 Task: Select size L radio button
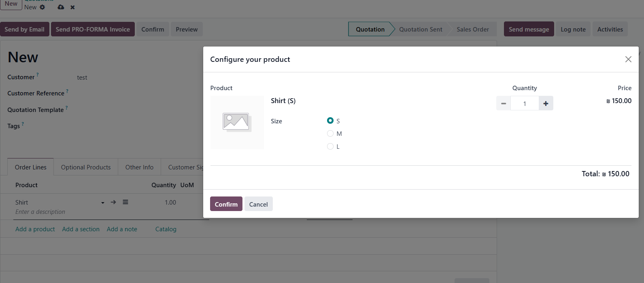[x=330, y=146]
